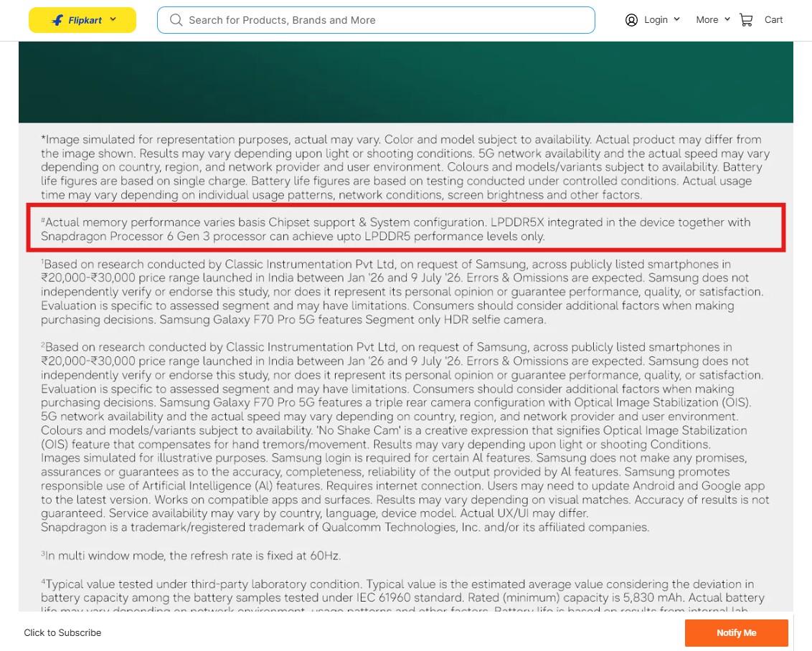Click the 'HDR selfie camera' footnote paragraph
This screenshot has height=651, width=812.
click(x=402, y=291)
